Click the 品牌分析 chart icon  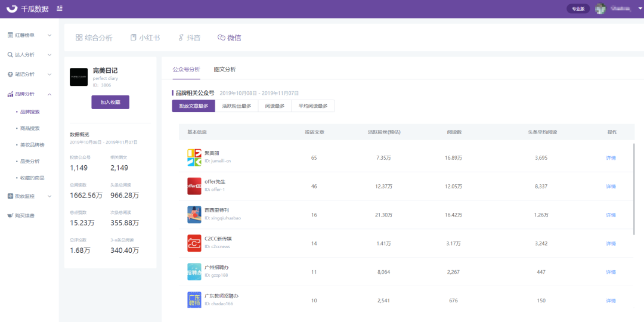click(10, 94)
